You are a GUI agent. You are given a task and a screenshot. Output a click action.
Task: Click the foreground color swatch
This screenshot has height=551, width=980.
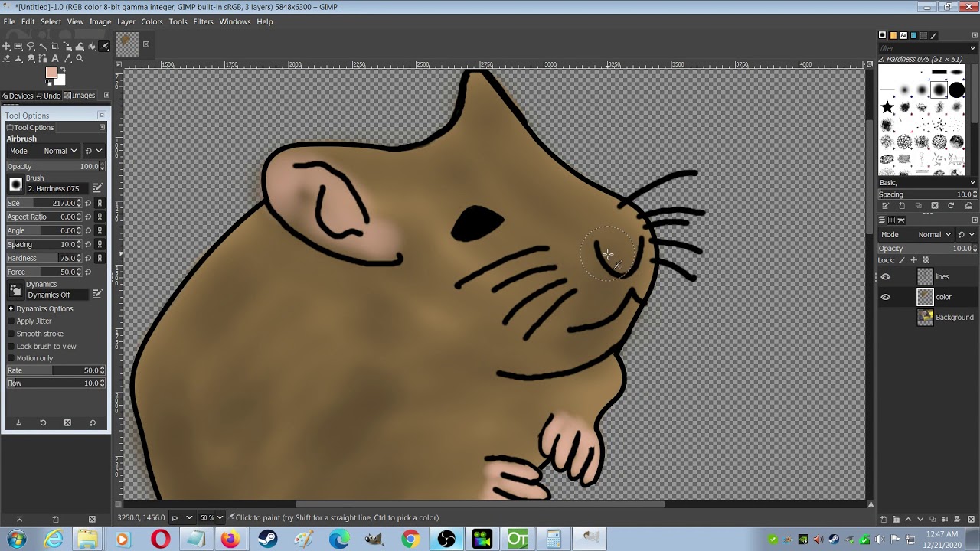(51, 72)
